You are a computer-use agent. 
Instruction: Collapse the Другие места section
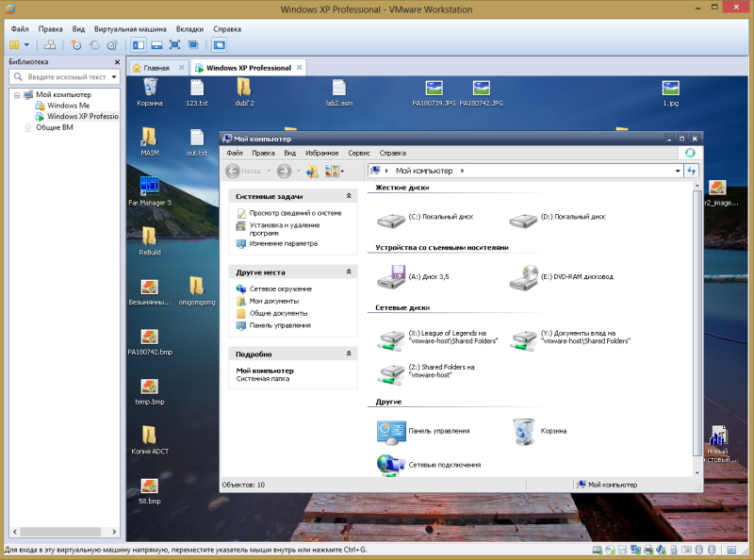pos(349,272)
